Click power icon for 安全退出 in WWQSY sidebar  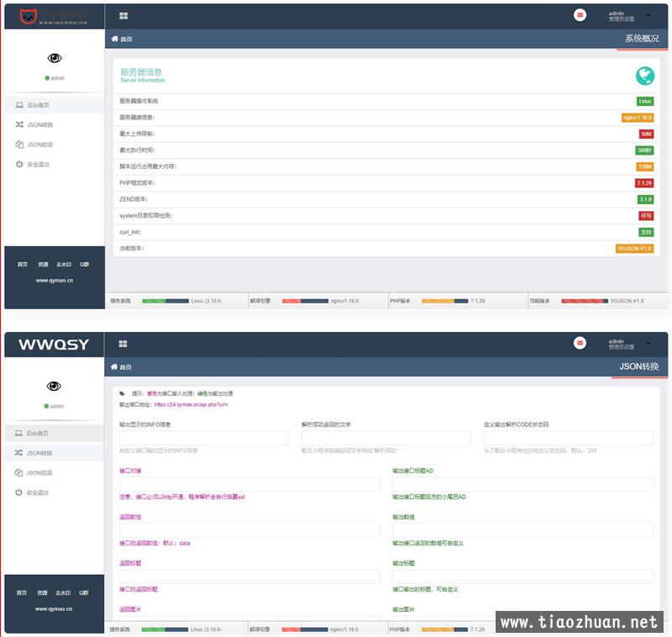(x=18, y=492)
